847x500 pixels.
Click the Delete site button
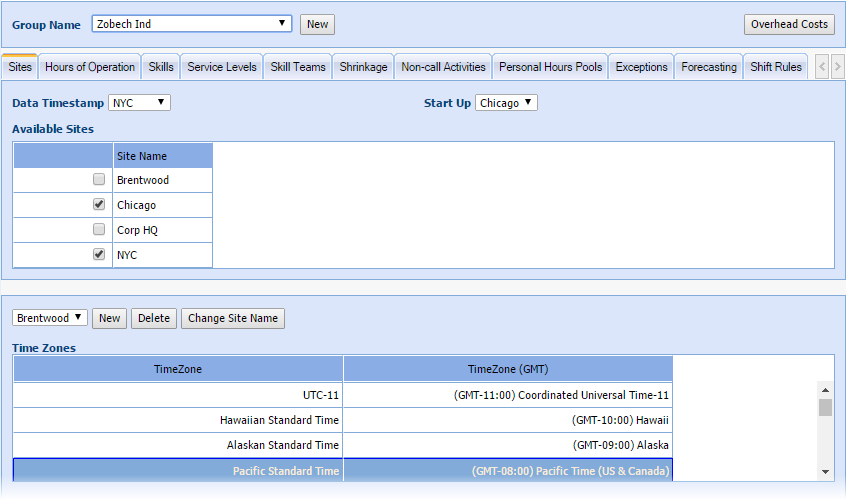point(154,318)
